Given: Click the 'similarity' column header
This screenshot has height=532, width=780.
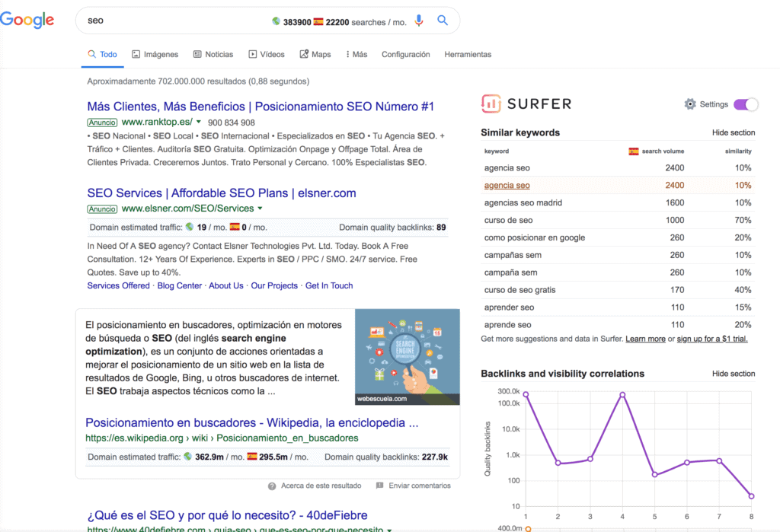Looking at the screenshot, I should click(738, 151).
